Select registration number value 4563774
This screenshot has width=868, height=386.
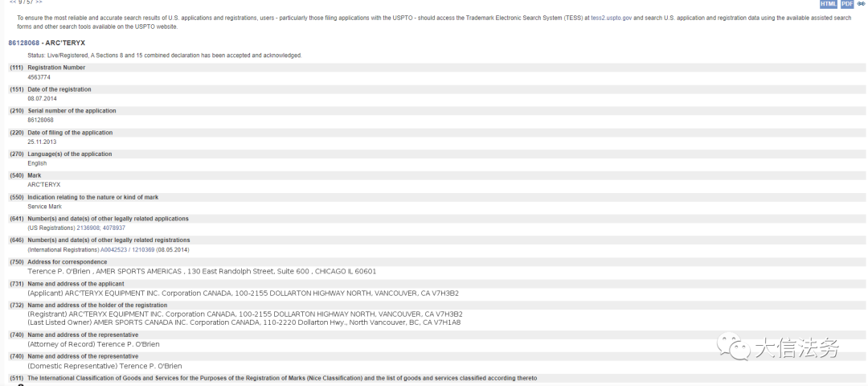[x=39, y=77]
